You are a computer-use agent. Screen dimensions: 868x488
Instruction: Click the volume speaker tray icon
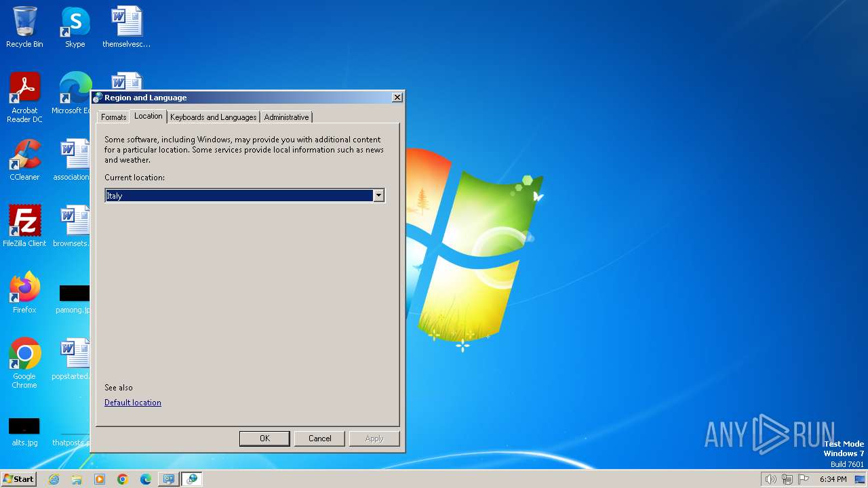coord(770,479)
